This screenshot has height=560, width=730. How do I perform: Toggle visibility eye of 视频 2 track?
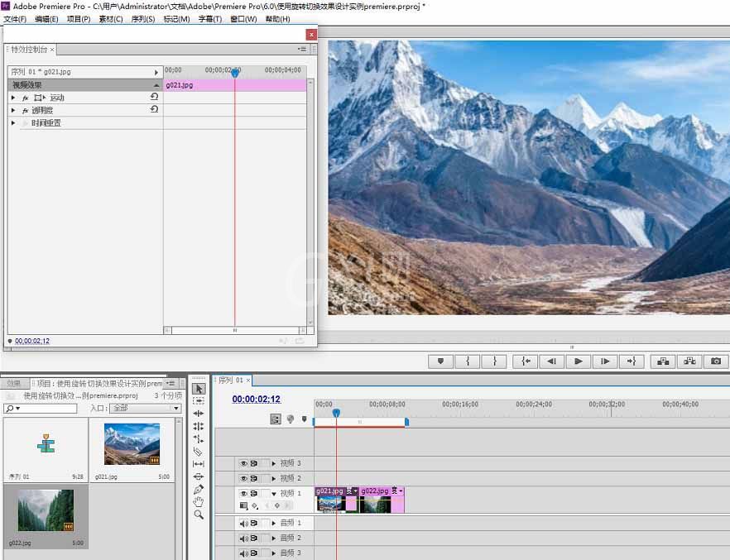pos(243,478)
